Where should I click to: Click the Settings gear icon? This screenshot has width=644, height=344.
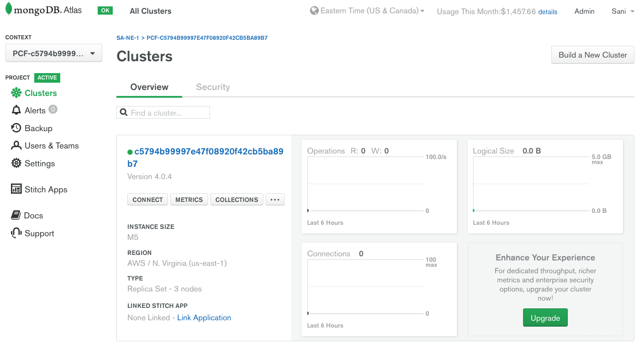(16, 163)
